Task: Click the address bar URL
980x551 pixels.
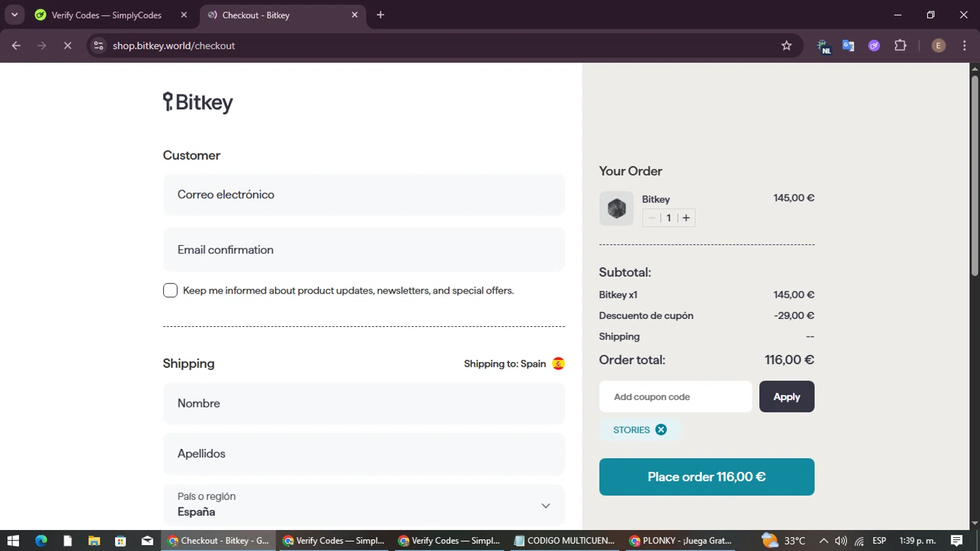Action: pyautogui.click(x=174, y=46)
